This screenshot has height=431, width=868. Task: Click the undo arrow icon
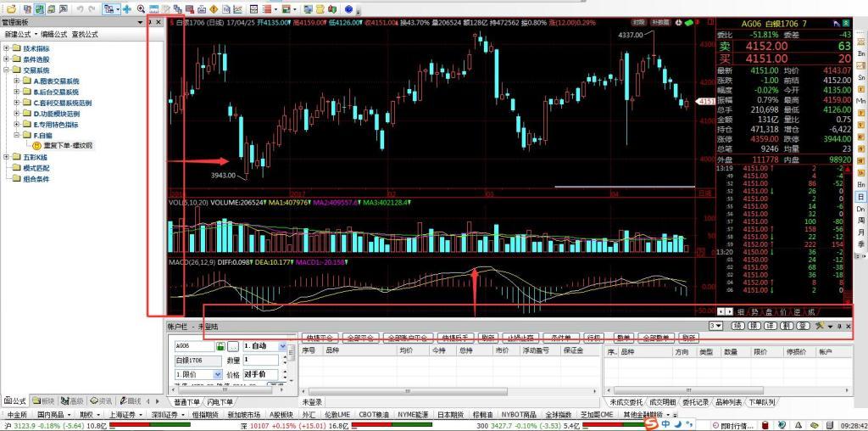pyautogui.click(x=79, y=8)
